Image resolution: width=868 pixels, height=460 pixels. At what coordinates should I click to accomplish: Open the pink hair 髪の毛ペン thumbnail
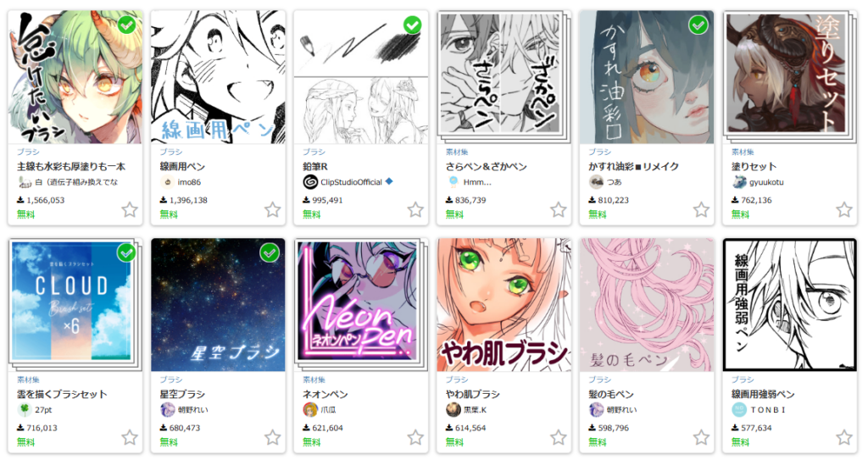(647, 305)
